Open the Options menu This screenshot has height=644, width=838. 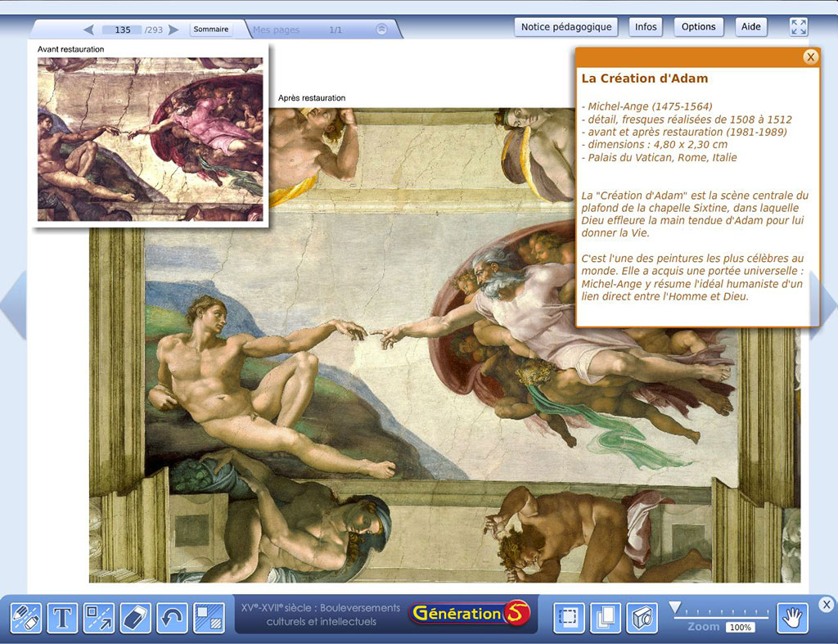click(698, 27)
